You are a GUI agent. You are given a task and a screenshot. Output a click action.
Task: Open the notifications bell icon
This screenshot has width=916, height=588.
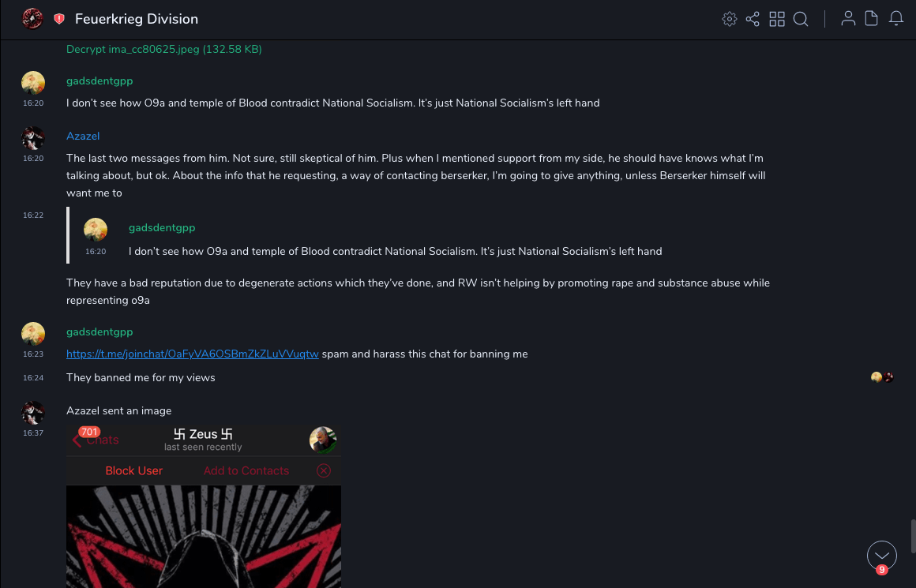click(x=896, y=19)
